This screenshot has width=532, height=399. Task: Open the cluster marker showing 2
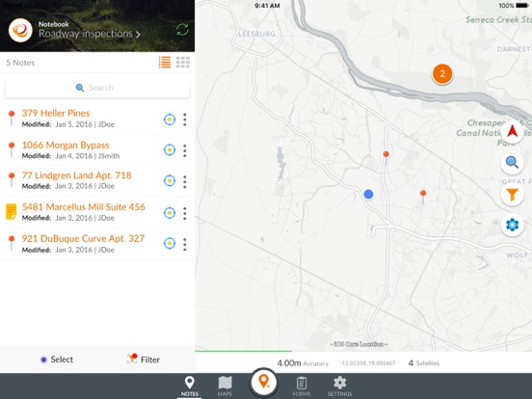point(442,73)
